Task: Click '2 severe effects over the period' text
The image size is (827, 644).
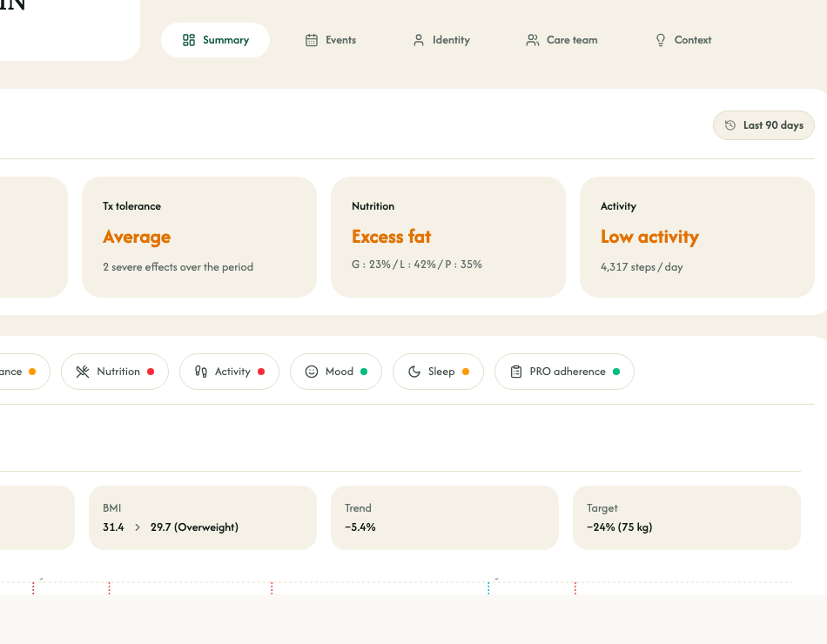Action: pos(178,267)
